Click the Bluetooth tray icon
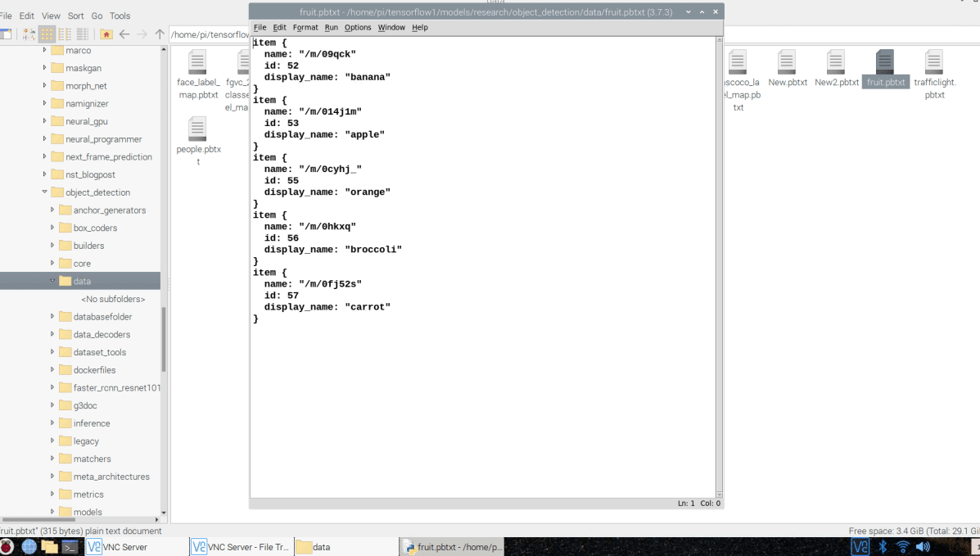The image size is (980, 556). point(883,546)
